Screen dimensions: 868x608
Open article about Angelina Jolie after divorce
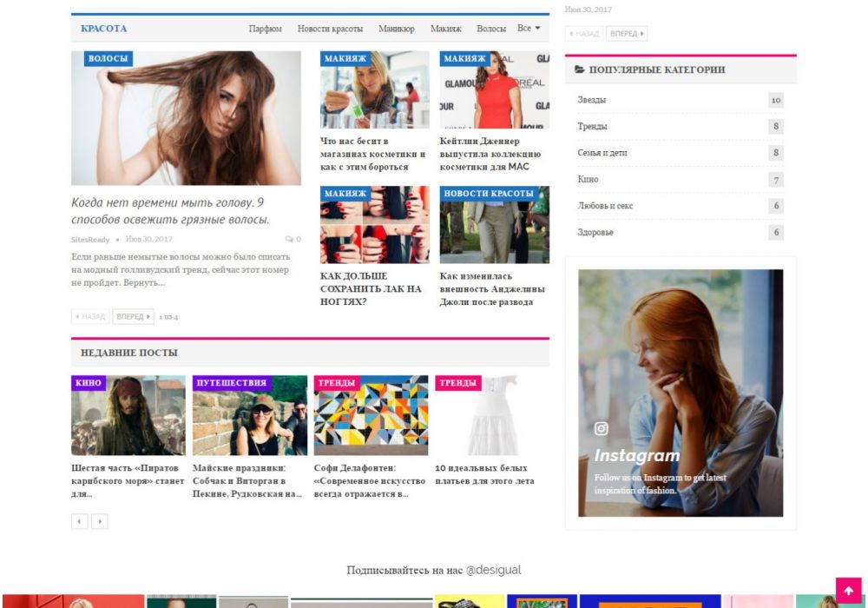(492, 289)
